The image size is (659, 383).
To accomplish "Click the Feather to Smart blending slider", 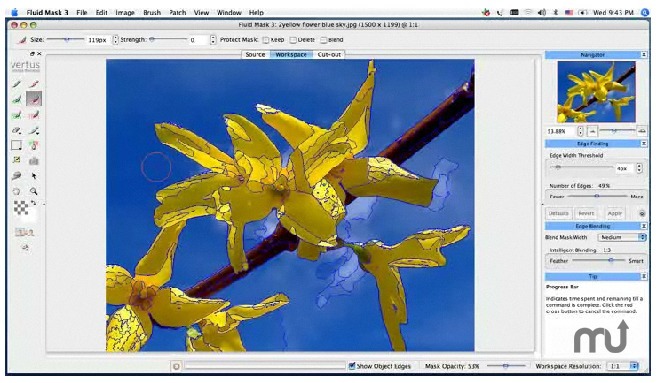I will pos(598,261).
